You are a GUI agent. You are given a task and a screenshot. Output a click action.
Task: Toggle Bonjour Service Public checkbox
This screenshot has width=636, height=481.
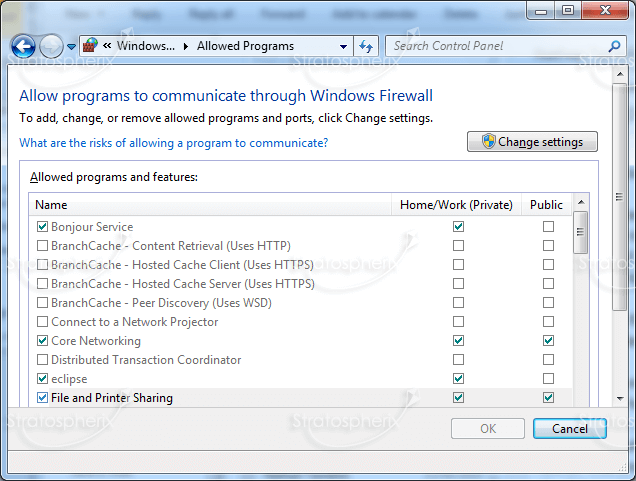548,226
